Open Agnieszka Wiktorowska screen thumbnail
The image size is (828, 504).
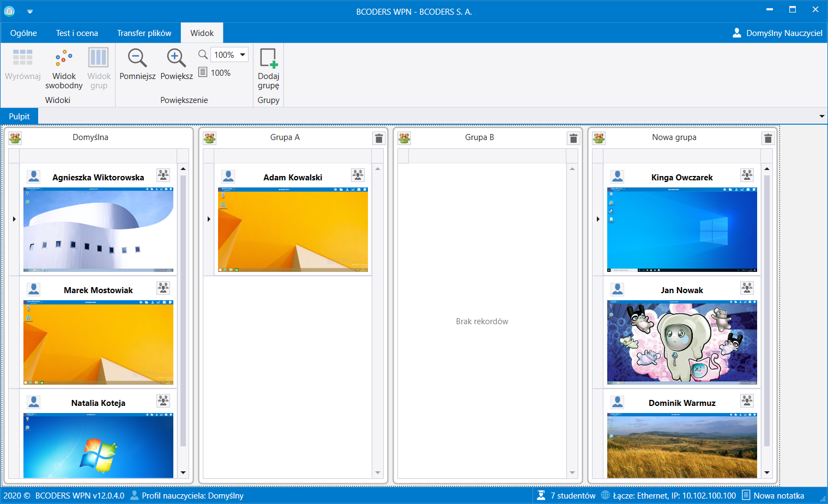[98, 229]
